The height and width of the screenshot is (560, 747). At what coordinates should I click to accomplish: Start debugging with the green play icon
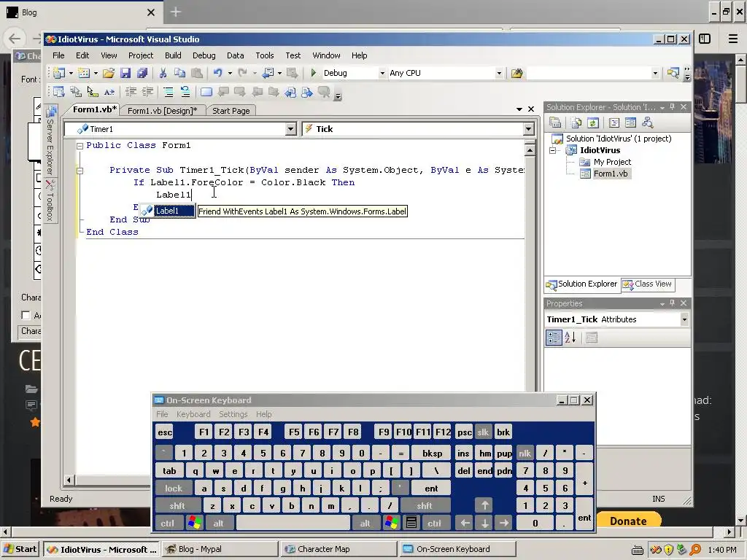(x=314, y=73)
